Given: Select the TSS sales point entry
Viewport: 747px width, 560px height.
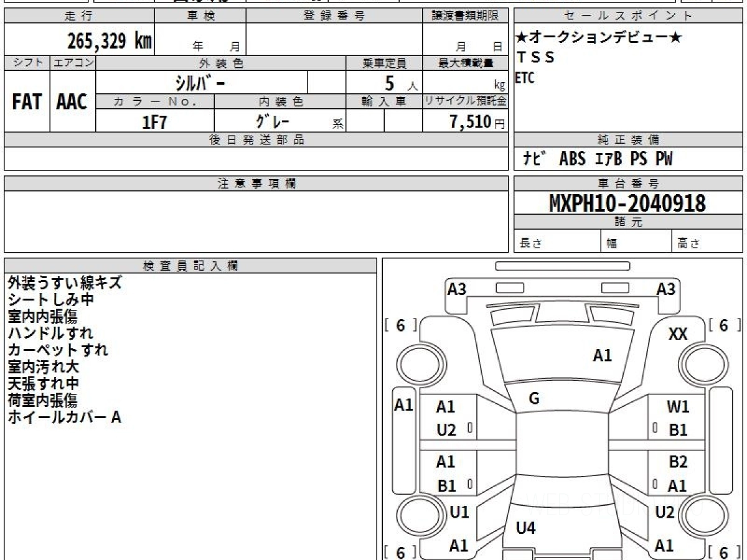Looking at the screenshot, I should tap(536, 57).
